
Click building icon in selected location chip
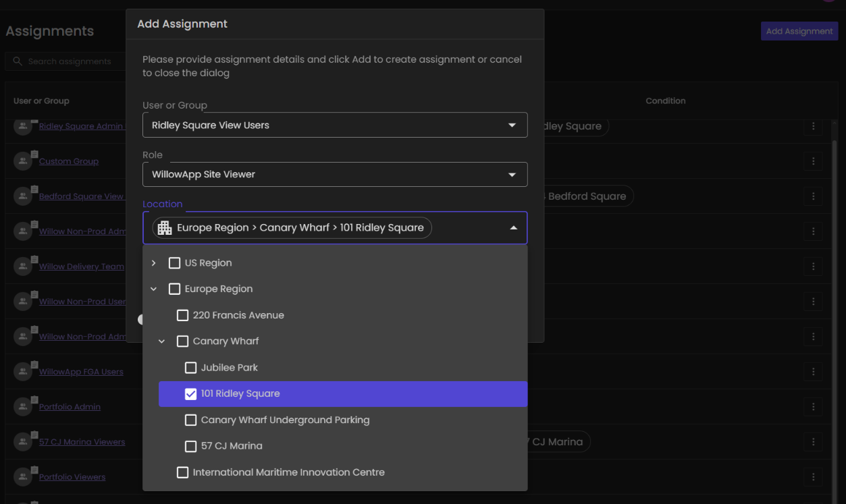click(x=165, y=228)
